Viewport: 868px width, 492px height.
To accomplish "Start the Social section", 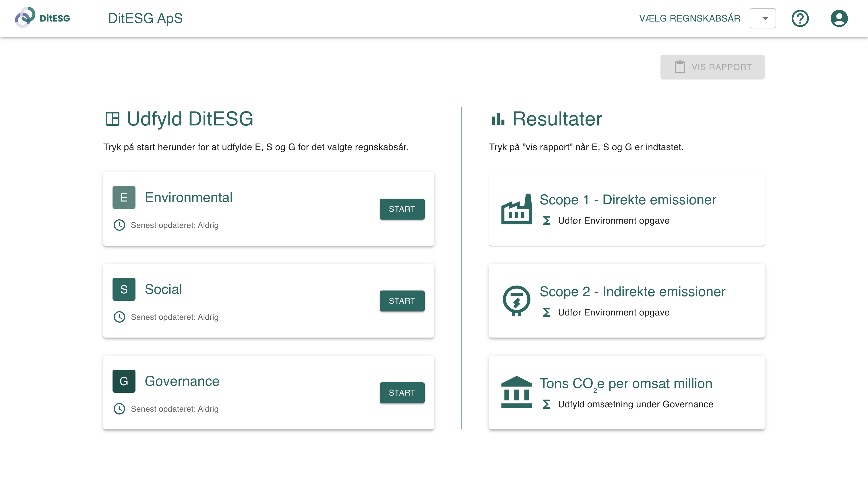I will (x=402, y=301).
